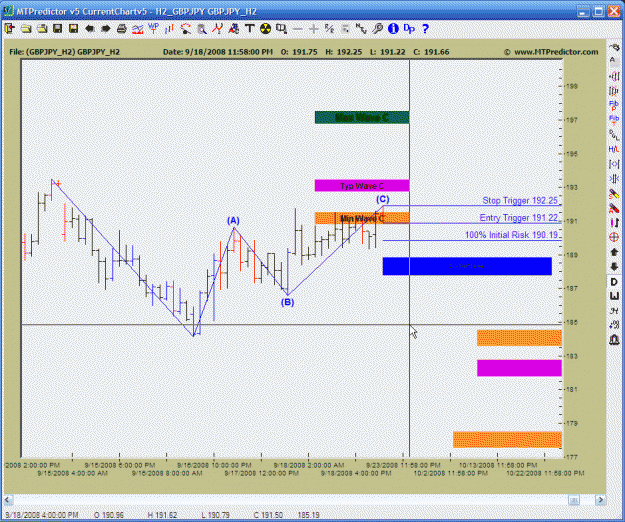
Task: Click the red chart indicator icon
Action: (138, 29)
